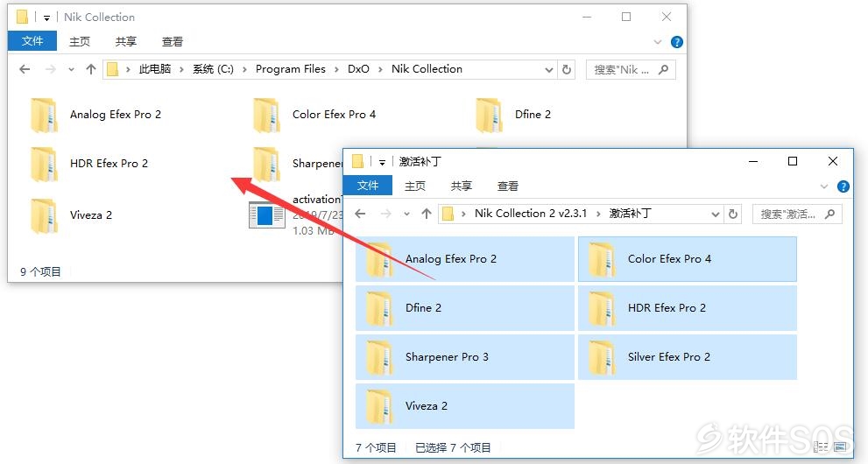Select the activation file icon in Nik Collection window
The width and height of the screenshot is (868, 464).
(x=267, y=215)
